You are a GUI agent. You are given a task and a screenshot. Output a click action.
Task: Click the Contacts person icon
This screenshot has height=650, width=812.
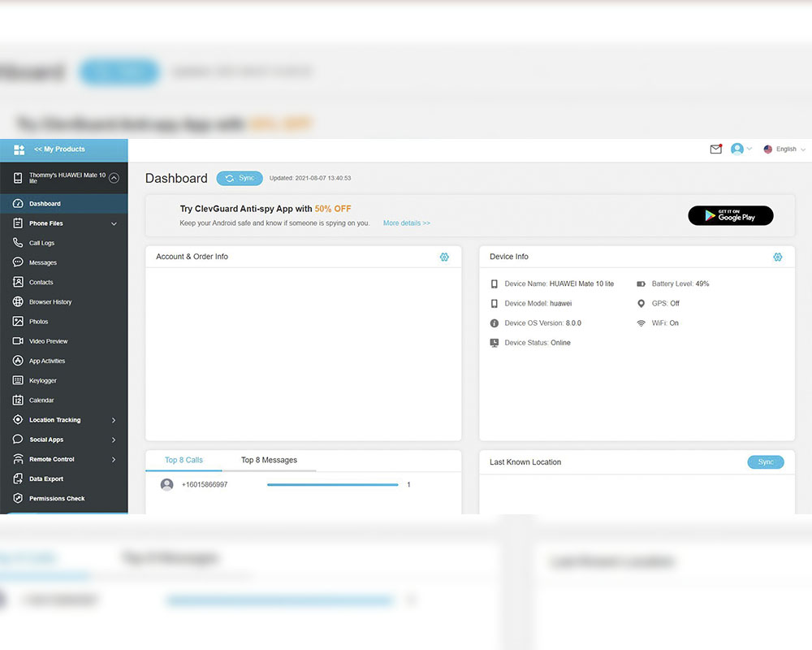click(x=18, y=282)
